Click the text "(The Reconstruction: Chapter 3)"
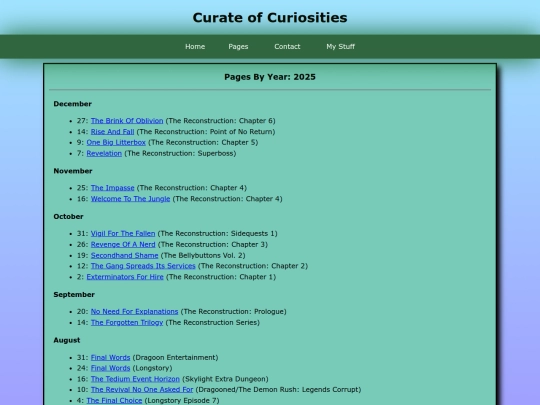The image size is (540, 405). click(x=212, y=245)
